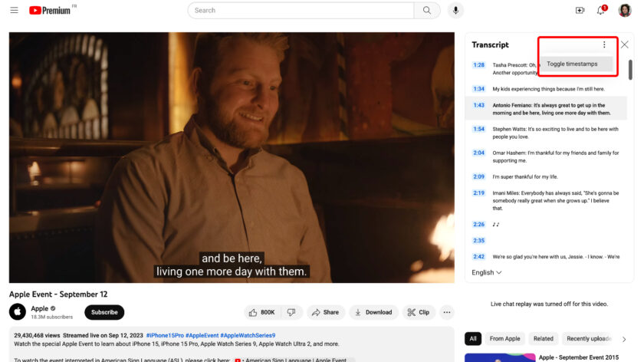This screenshot has width=644, height=362.
Task: Subscribe to the Apple channel
Action: (104, 312)
